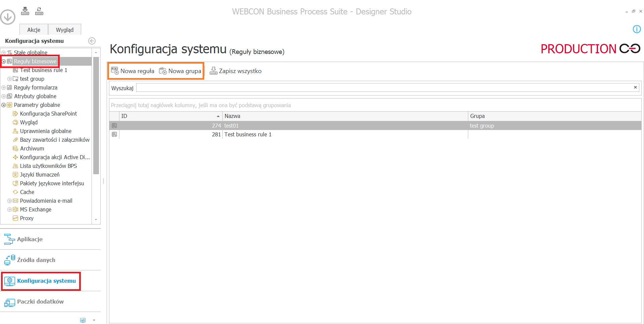Open Bazy zawartości i załączników
Viewport: 644px width, 324px height.
55,140
